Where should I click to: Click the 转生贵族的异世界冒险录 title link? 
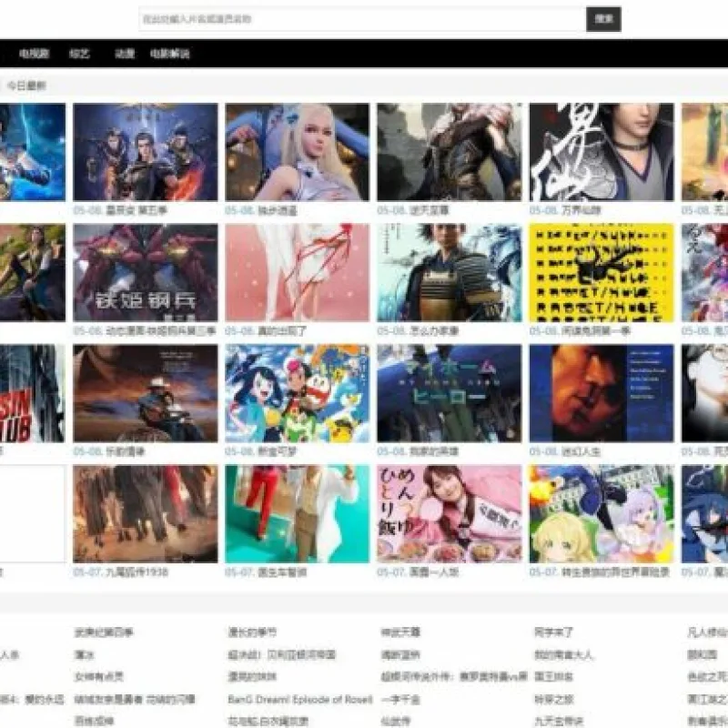tap(615, 572)
